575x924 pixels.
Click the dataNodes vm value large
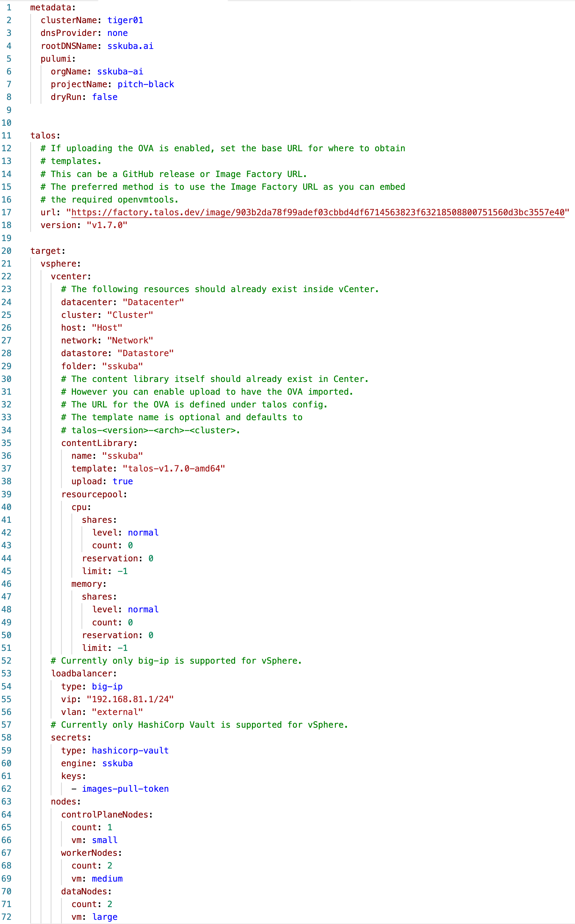point(105,917)
